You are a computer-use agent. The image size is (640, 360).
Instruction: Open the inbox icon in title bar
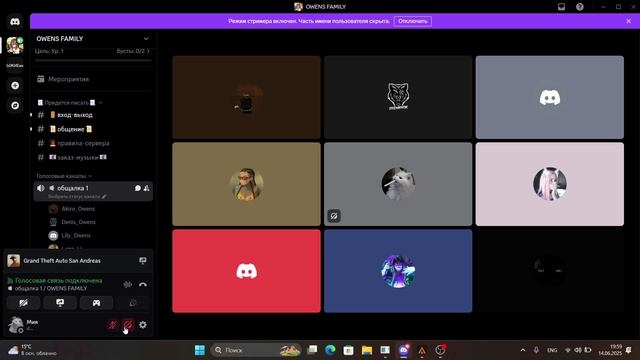tap(562, 7)
